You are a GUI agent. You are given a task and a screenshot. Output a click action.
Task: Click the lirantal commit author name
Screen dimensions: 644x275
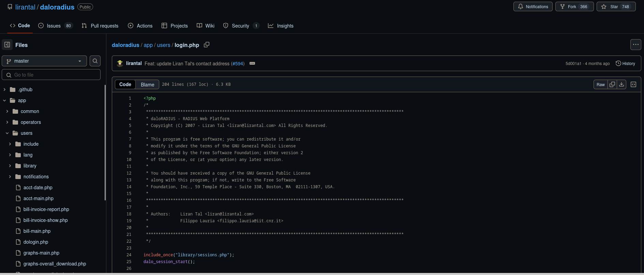134,63
